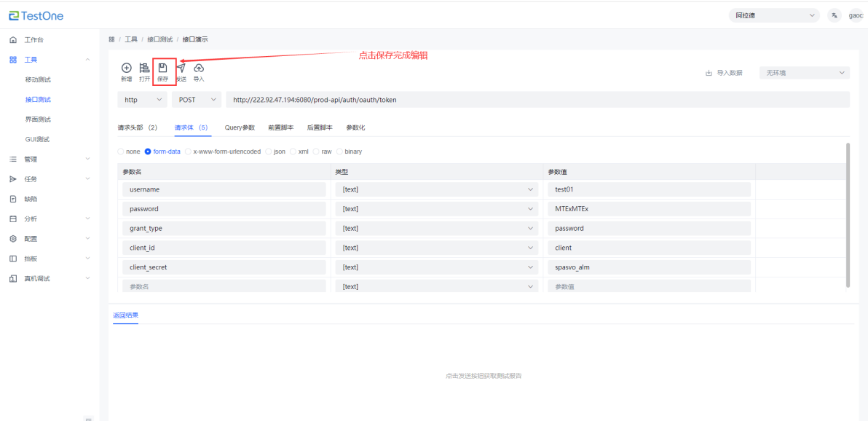Switch to the 请求头部 (2) tab
The image size is (868, 421).
click(138, 127)
